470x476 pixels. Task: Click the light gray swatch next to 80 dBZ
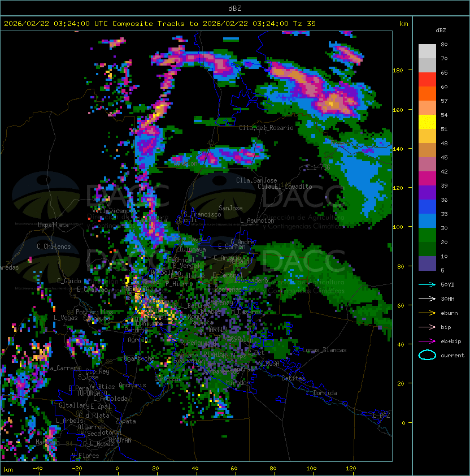point(427,51)
